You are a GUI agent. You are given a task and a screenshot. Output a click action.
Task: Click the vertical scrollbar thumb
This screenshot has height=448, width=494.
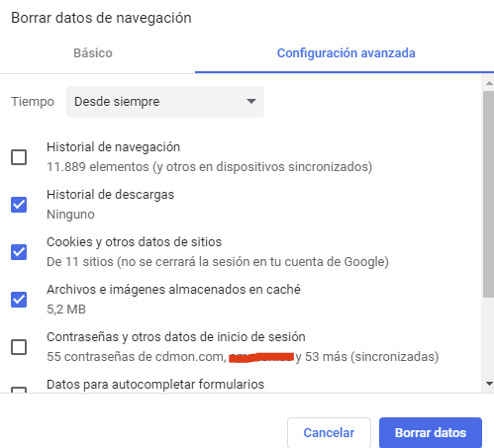coord(489,195)
